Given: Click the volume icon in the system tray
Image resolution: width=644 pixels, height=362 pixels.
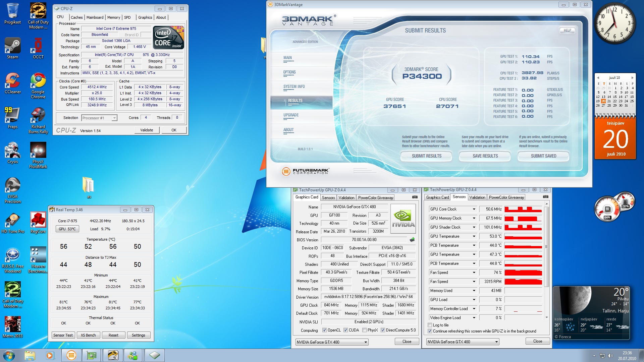Looking at the screenshot, I should 610,356.
